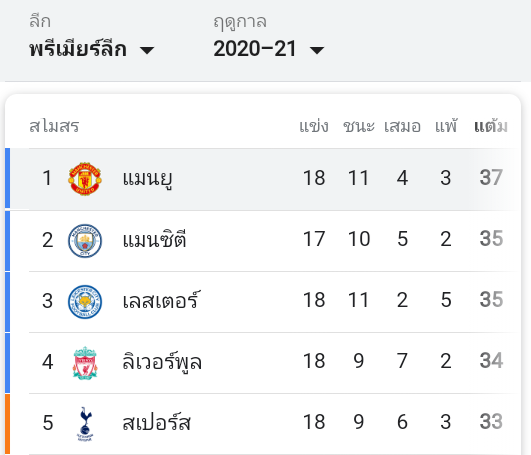Click the เสมอ draws column header

pos(402,126)
